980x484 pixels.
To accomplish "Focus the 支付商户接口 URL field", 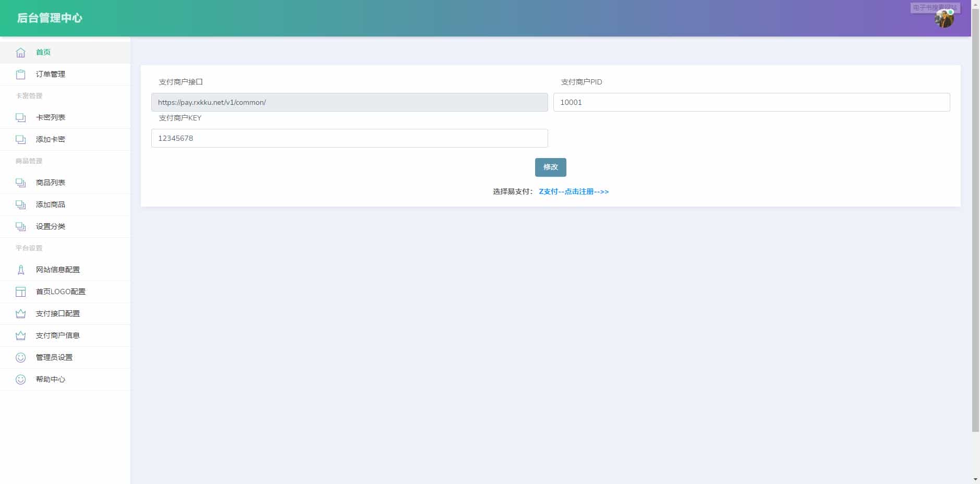I will [349, 102].
